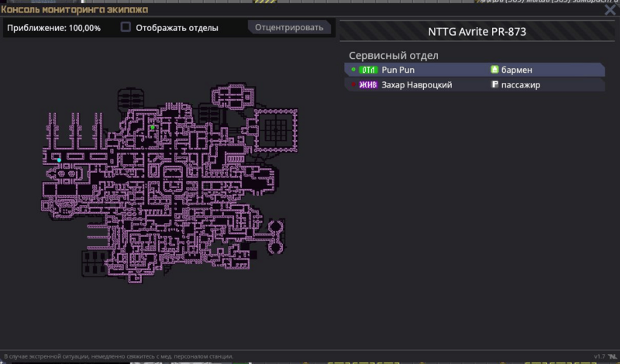
Task: Click the green health dot beside Pun Pun
Action: [x=353, y=70]
